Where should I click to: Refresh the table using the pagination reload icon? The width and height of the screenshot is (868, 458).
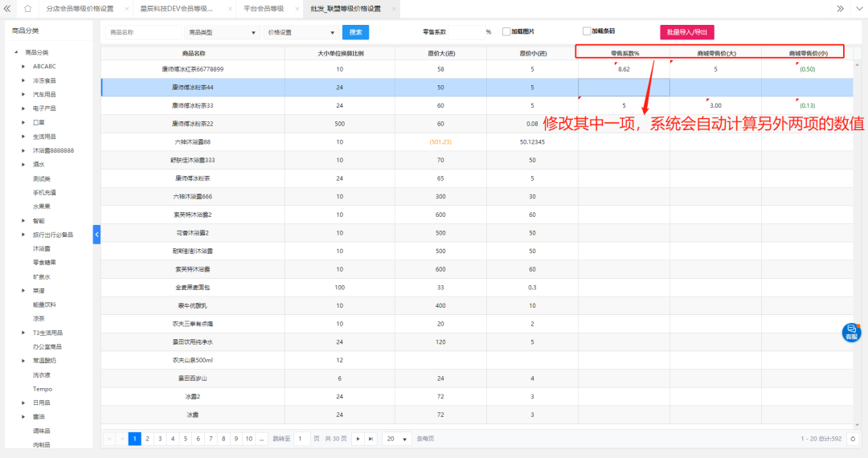pos(853,439)
